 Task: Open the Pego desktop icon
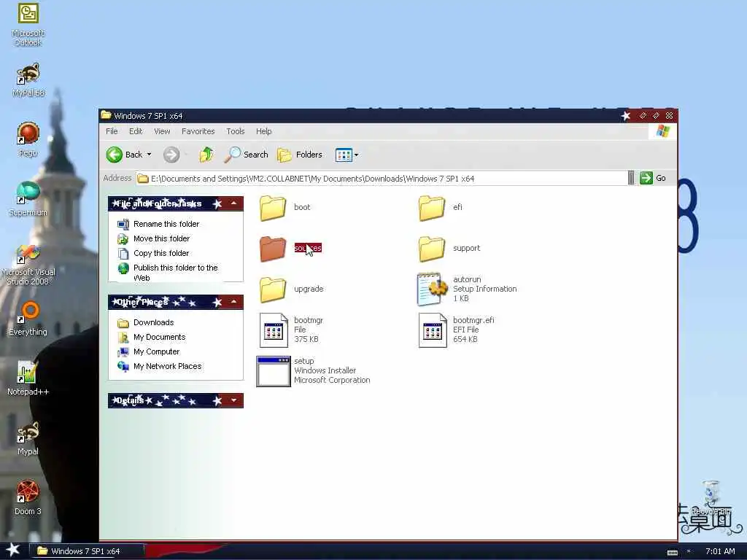click(28, 139)
